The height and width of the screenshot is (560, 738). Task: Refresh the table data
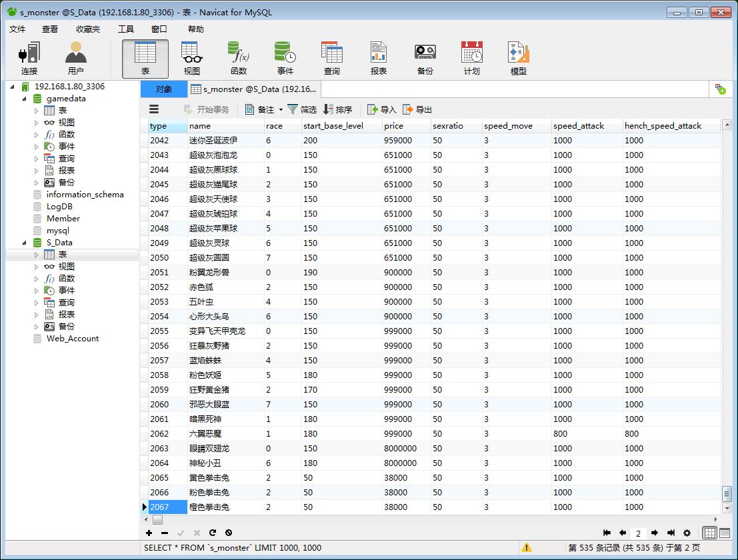click(212, 533)
